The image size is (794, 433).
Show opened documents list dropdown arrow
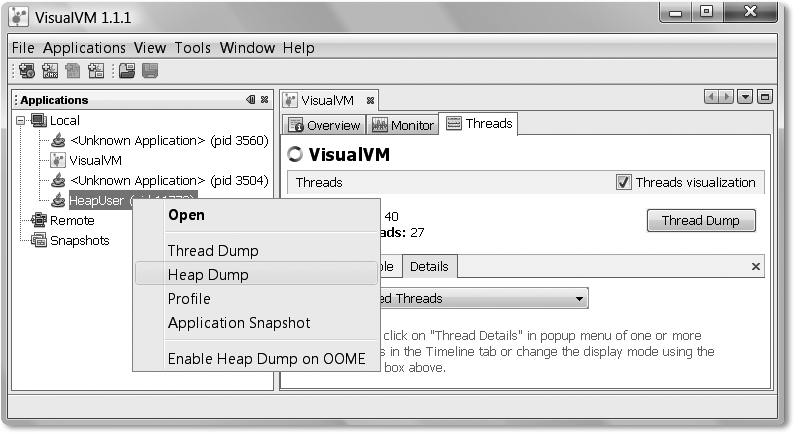click(745, 97)
